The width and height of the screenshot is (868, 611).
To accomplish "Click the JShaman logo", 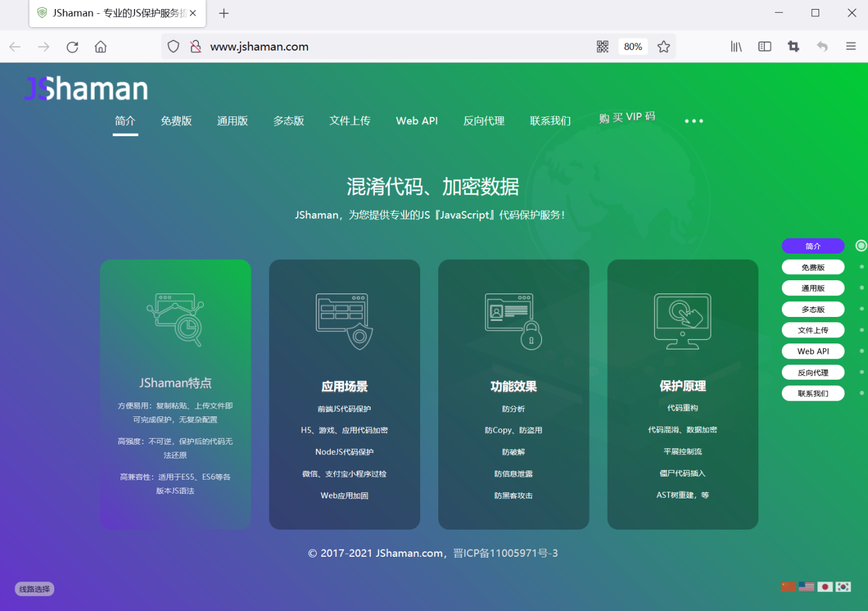I will tap(86, 89).
